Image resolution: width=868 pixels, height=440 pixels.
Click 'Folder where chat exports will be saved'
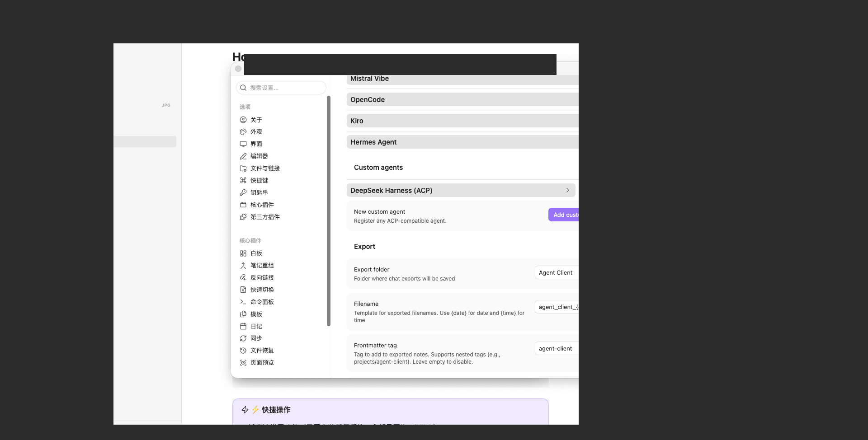coord(404,279)
